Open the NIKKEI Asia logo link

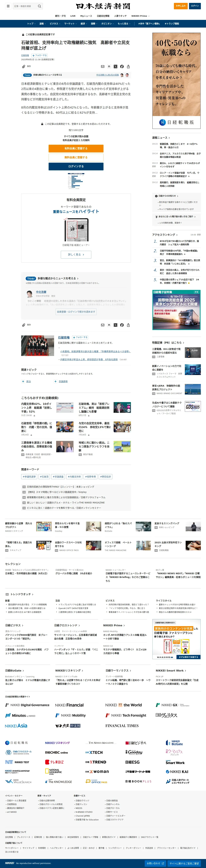coord(16,726)
